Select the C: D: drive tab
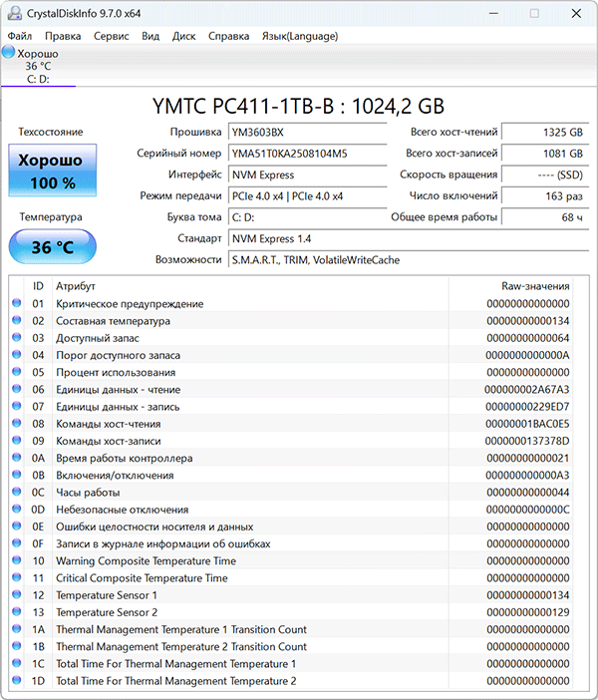Image resolution: width=598 pixels, height=700 pixels. 39,66
